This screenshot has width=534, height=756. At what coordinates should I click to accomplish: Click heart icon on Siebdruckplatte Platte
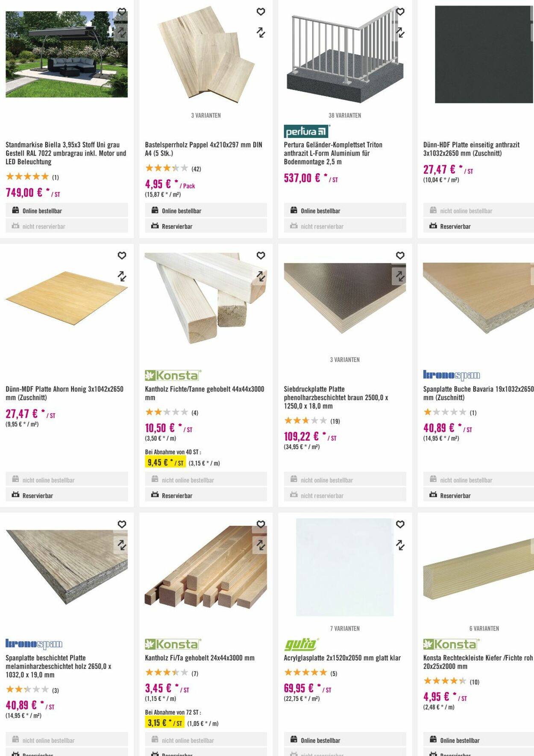pos(400,255)
